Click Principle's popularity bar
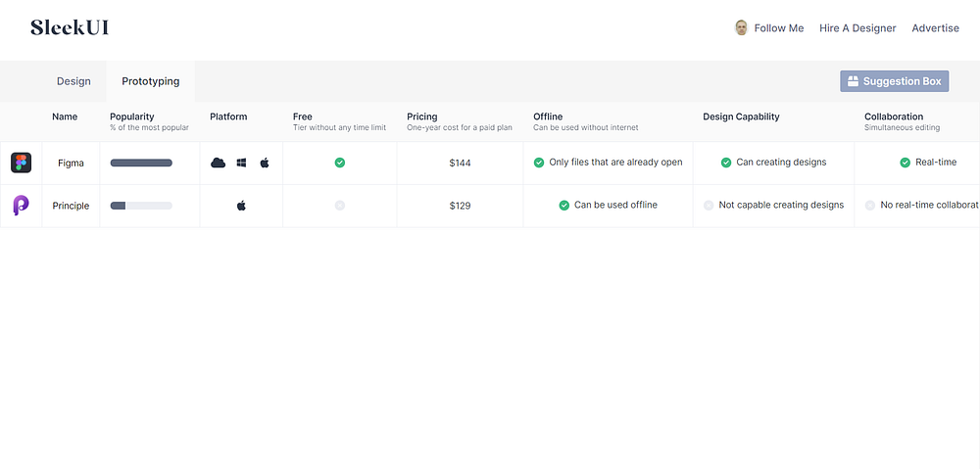 141,206
